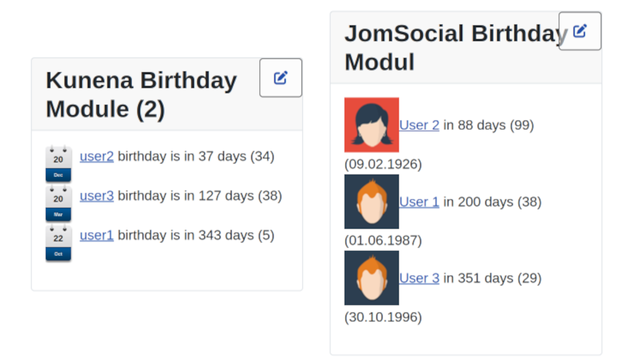The image size is (640, 360).
Task: Click the birthdate text (01.06.1987)
Action: tap(383, 240)
